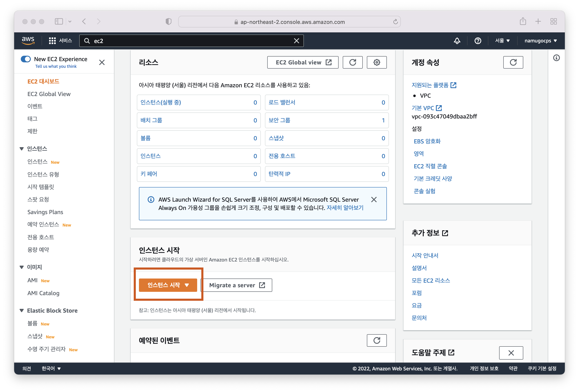Open 스팟 요청 in the sidebar

coord(38,199)
